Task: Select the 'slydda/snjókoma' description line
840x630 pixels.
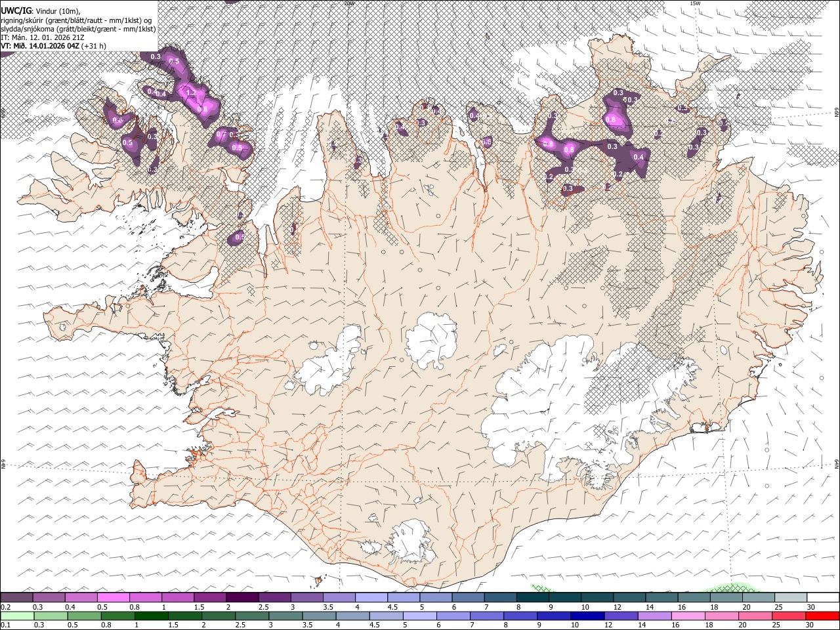Action: 79,29
